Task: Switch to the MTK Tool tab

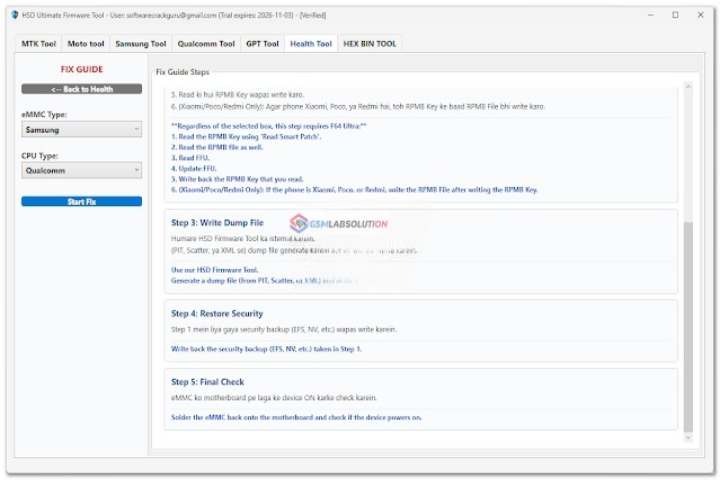Action: point(39,44)
